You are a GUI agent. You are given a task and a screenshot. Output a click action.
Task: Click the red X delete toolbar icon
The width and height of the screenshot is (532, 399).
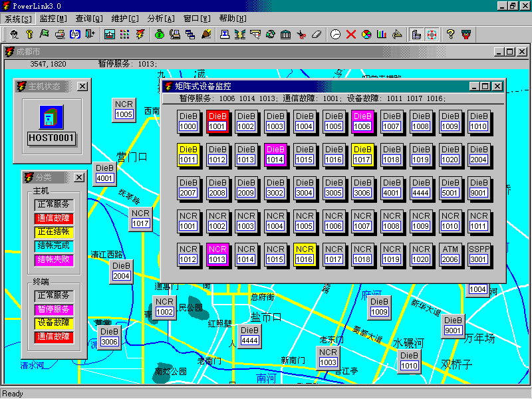coord(351,34)
